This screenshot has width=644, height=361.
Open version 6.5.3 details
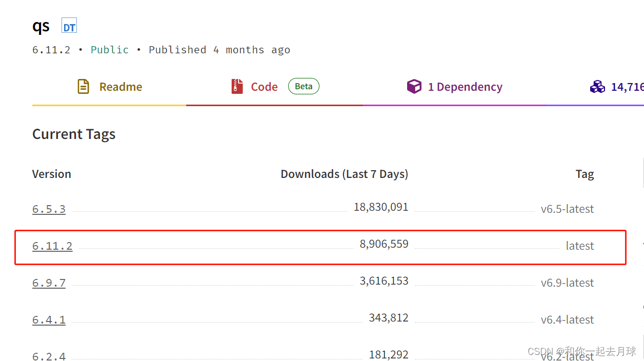coord(49,209)
